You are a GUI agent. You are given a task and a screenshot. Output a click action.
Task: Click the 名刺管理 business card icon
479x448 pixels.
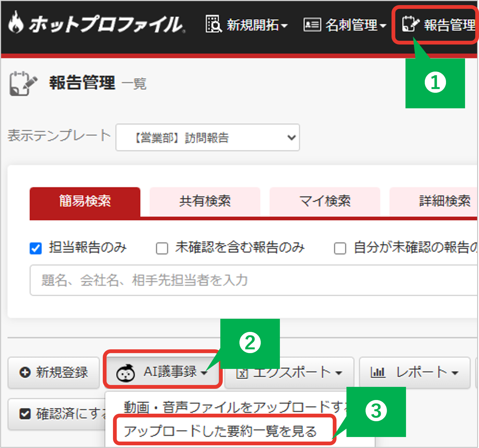pyautogui.click(x=312, y=25)
